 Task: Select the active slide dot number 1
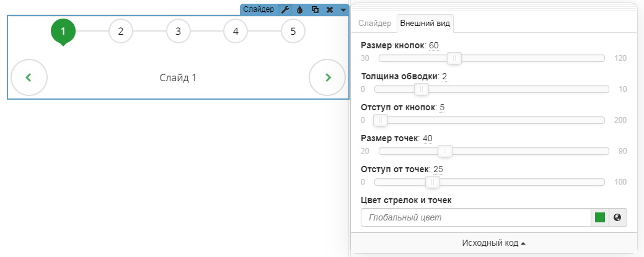coord(63,31)
